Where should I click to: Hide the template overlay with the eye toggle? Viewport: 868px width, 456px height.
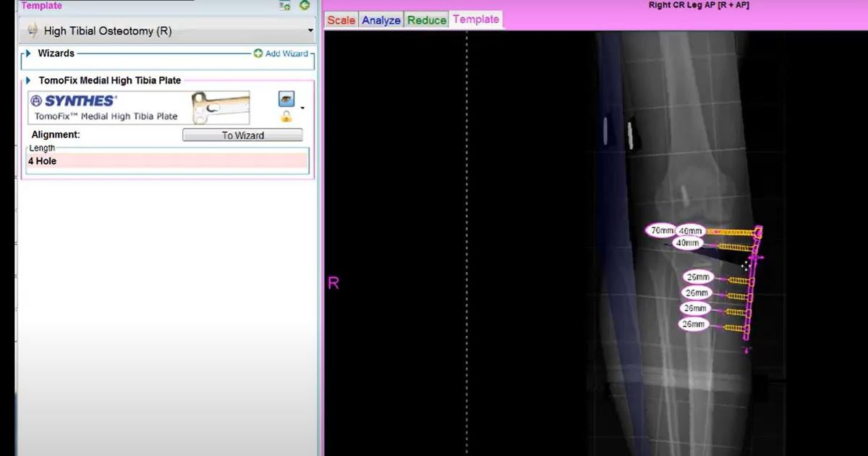286,98
